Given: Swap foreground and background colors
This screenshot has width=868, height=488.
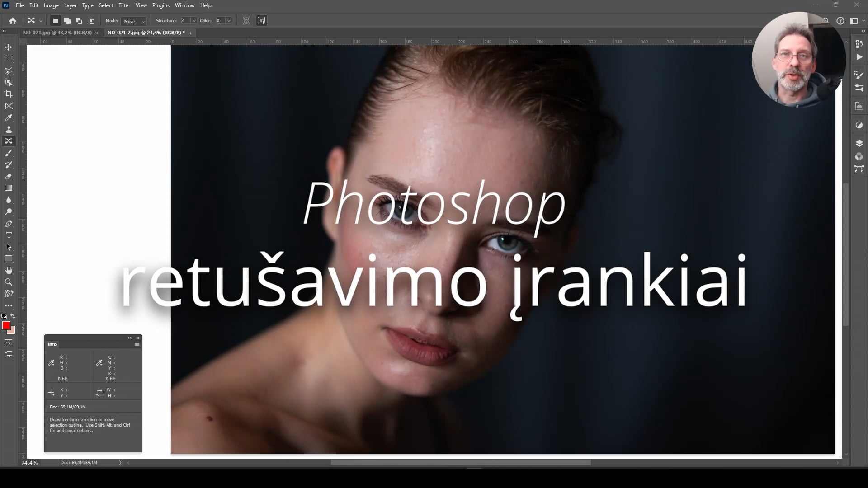Looking at the screenshot, I should [x=13, y=316].
